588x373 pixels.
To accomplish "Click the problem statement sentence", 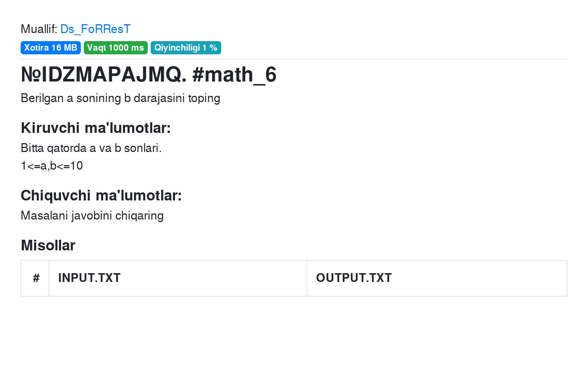I will pos(121,98).
